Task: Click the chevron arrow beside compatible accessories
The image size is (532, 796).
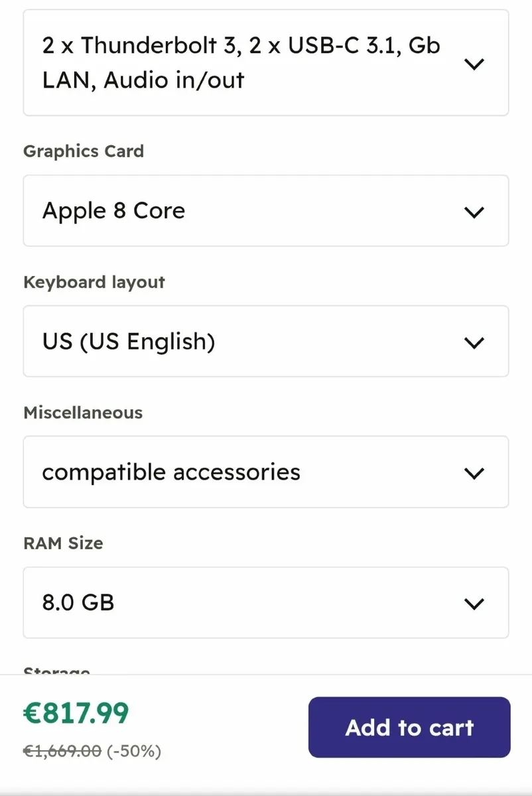Action: point(474,474)
